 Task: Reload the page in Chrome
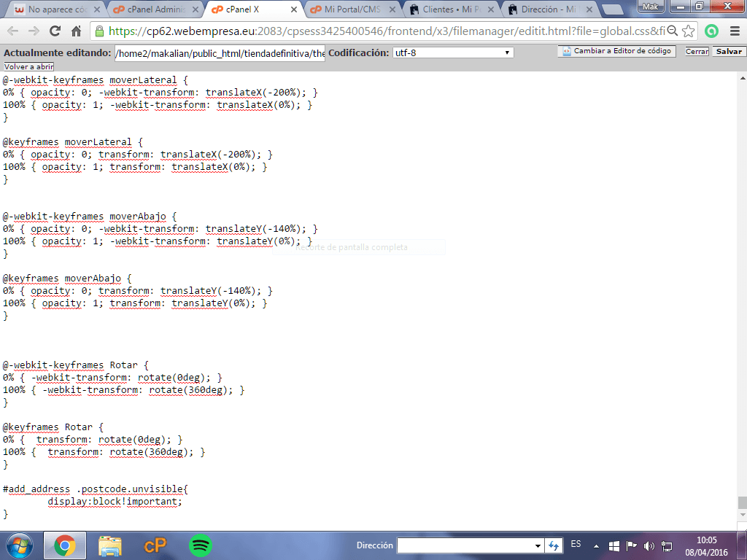click(55, 31)
